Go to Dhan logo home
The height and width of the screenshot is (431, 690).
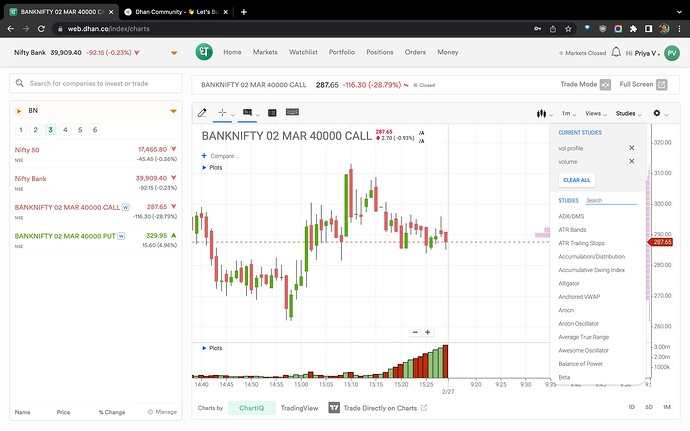[x=204, y=52]
